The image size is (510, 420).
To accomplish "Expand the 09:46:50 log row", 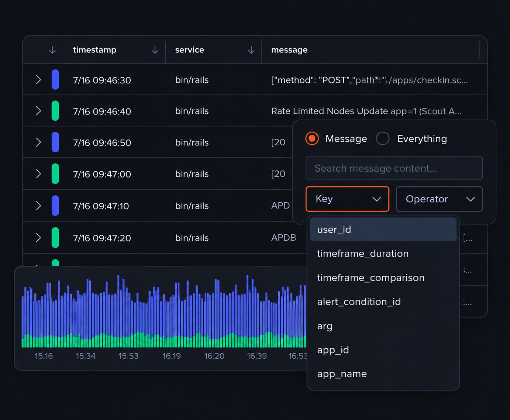I will coord(38,142).
